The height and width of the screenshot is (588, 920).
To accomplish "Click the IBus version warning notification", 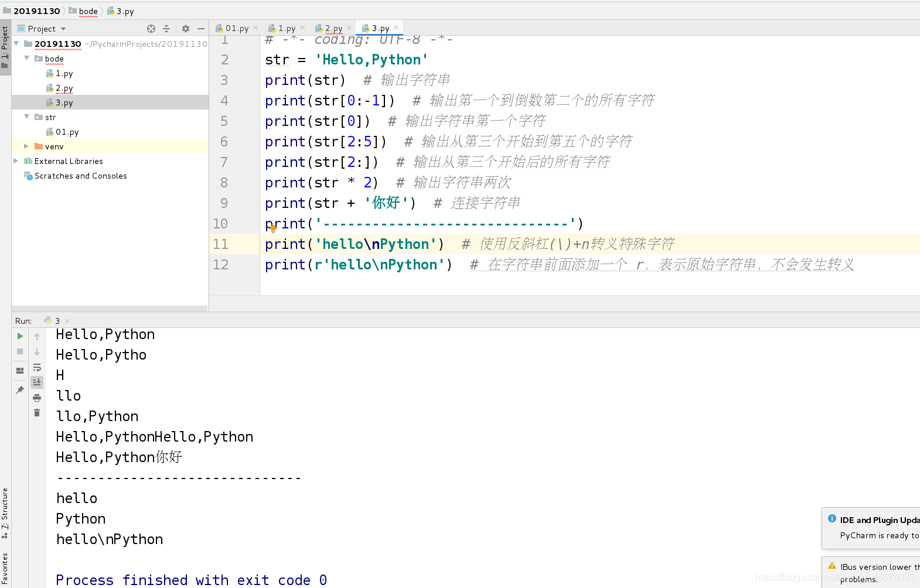I will pos(871,572).
